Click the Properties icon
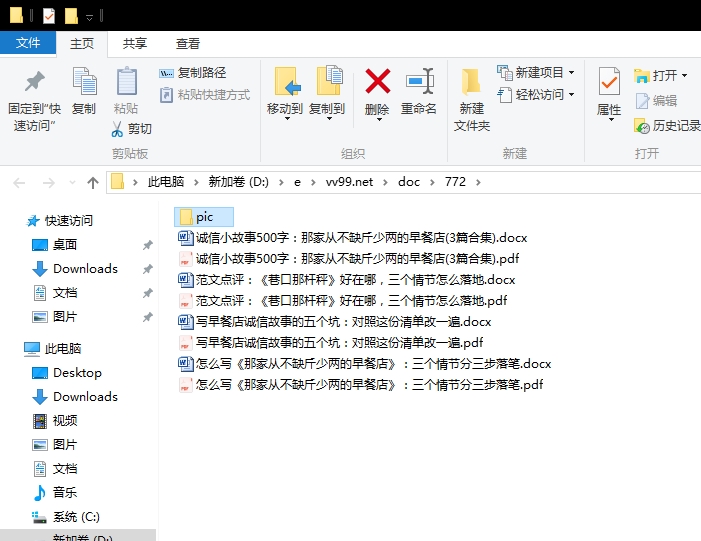This screenshot has width=701, height=541. pos(609,81)
